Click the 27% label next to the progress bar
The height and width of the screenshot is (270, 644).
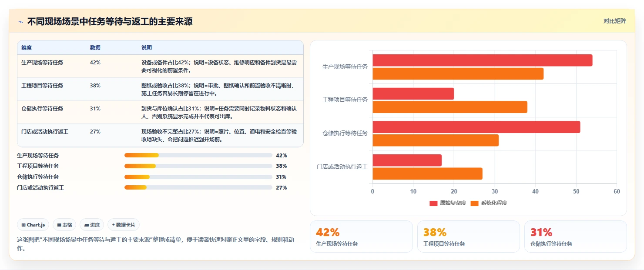282,188
